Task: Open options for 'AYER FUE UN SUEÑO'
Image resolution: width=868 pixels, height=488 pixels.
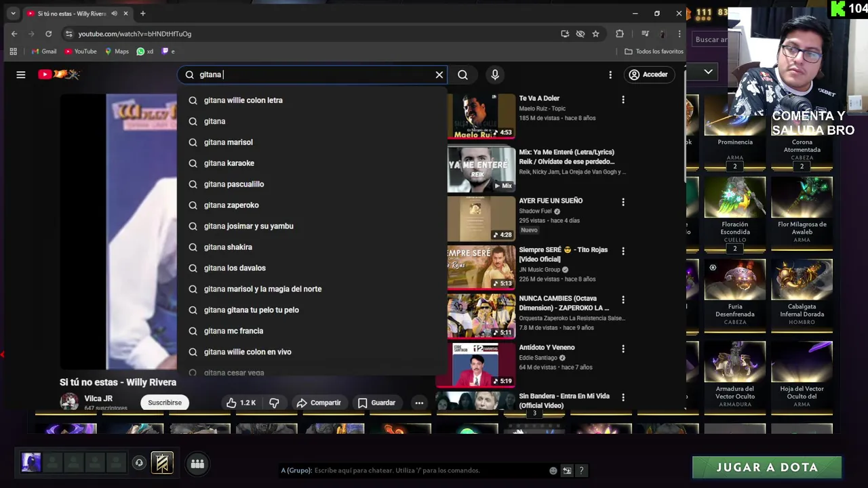Action: coord(623,202)
